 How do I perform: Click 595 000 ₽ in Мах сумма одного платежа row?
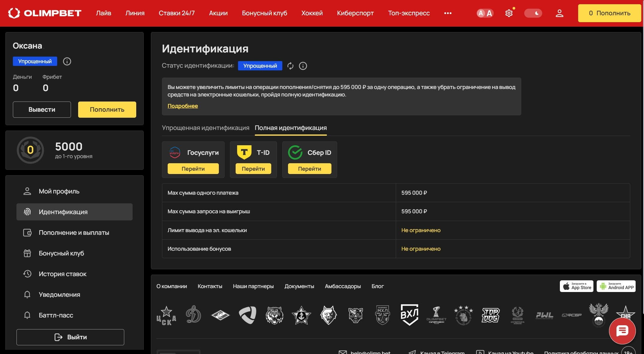pyautogui.click(x=414, y=193)
